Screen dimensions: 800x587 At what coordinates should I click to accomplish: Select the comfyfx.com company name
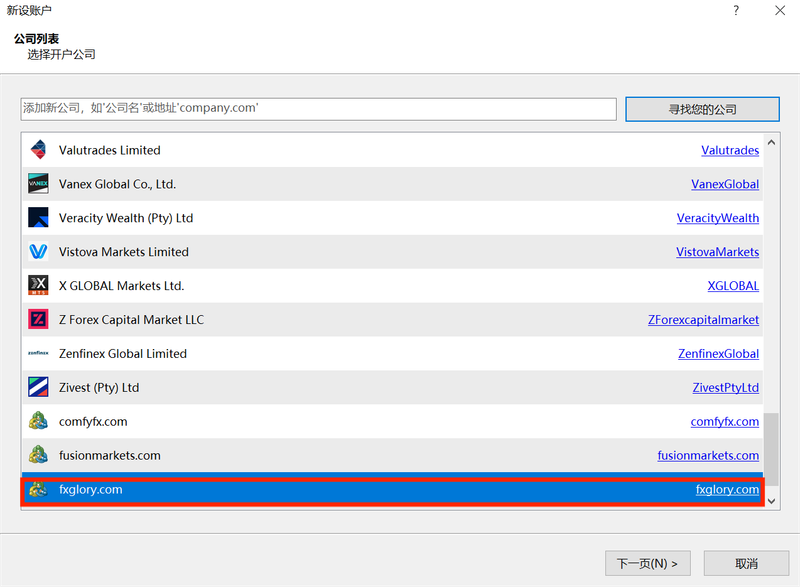click(93, 422)
